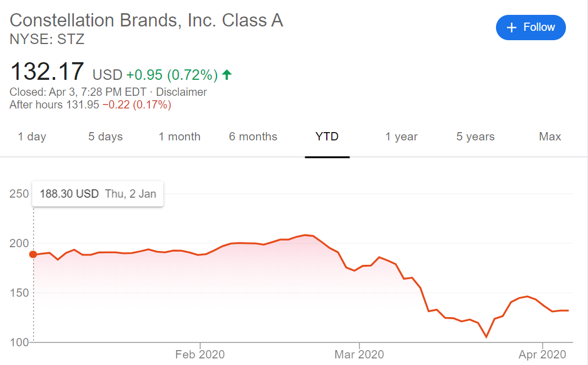Click the 188.30 USD tooltip
The width and height of the screenshot is (588, 365).
click(98, 194)
